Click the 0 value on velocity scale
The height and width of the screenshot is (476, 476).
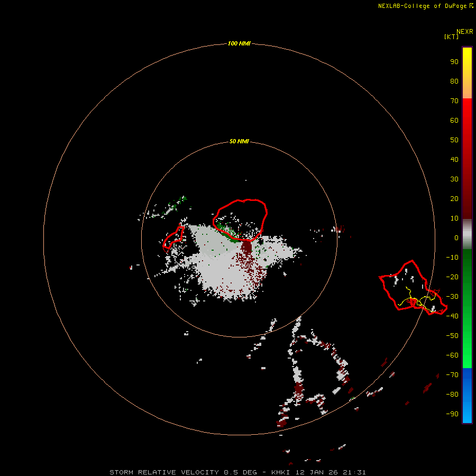coord(456,237)
